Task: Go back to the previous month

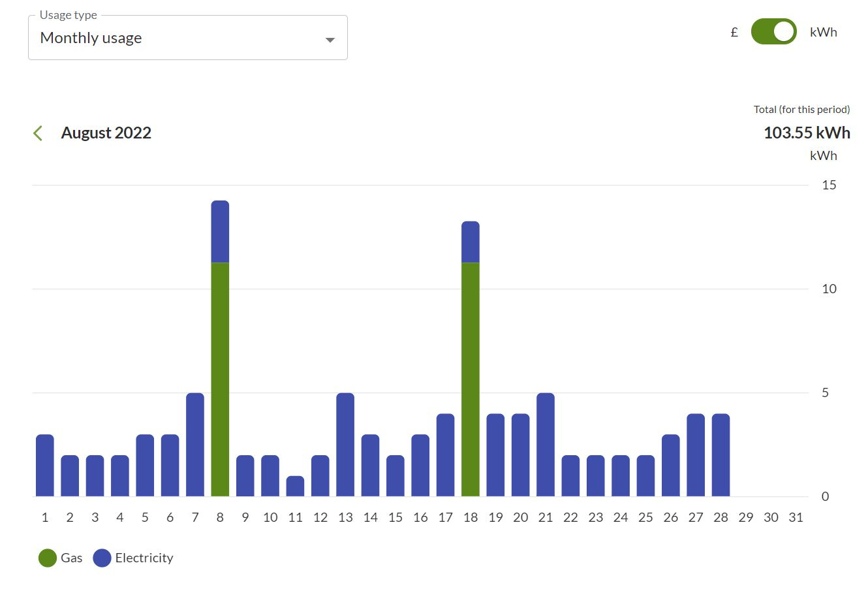Action: [38, 133]
